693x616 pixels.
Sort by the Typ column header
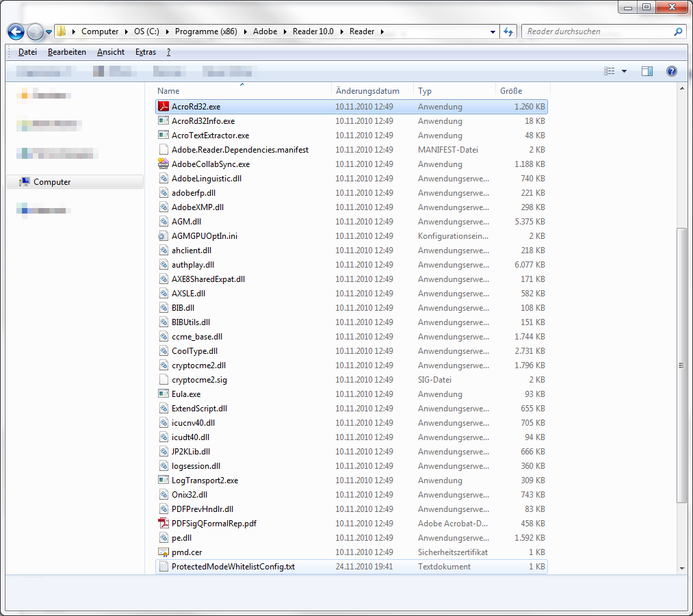(x=454, y=90)
